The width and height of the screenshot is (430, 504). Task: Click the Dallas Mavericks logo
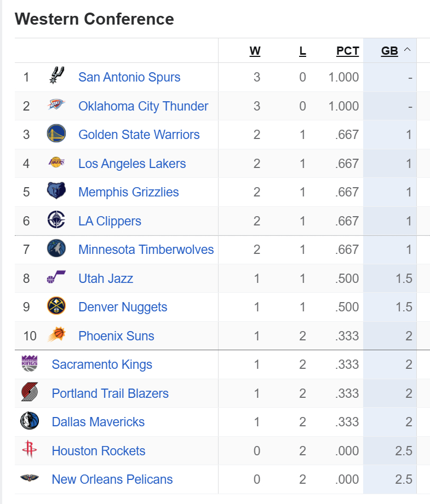coord(30,421)
